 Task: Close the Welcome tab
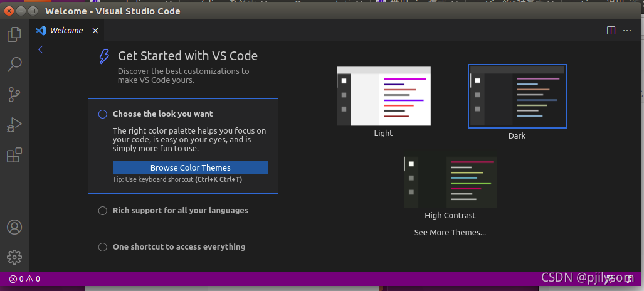[x=95, y=31]
